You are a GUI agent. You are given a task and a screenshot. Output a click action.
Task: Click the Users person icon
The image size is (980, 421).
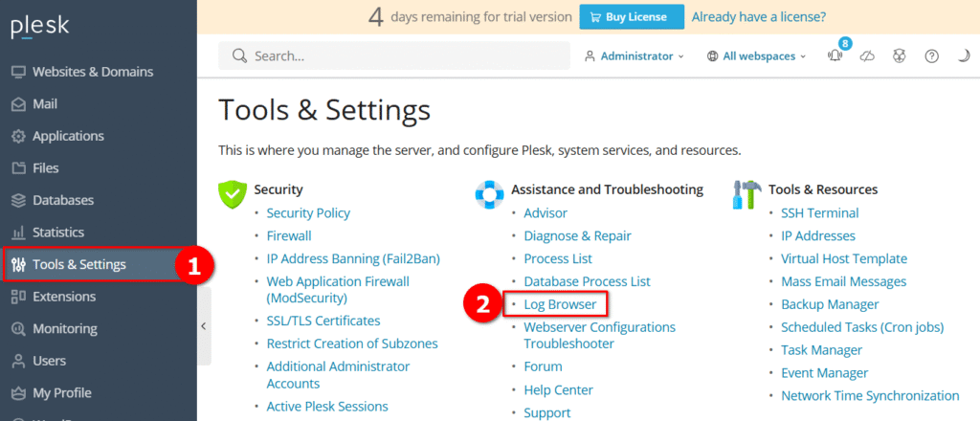click(19, 361)
